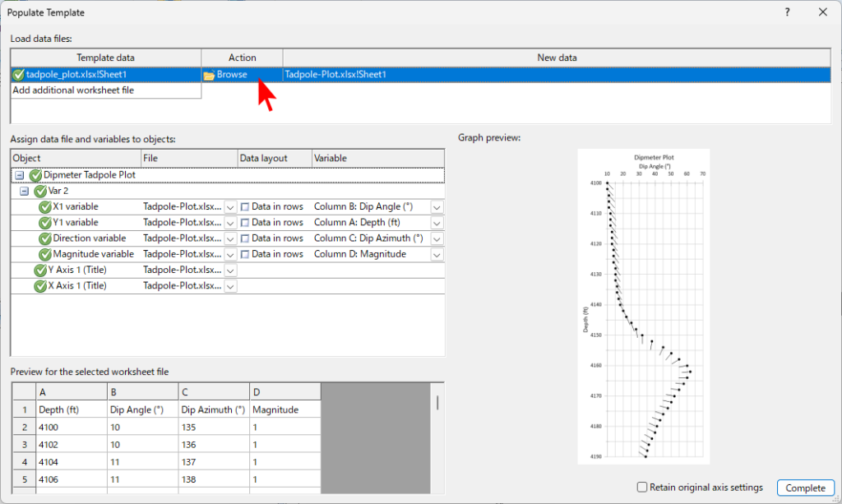Collapse the Dipmeter Tadpole Plot tree node
842x504 pixels.
coord(19,175)
